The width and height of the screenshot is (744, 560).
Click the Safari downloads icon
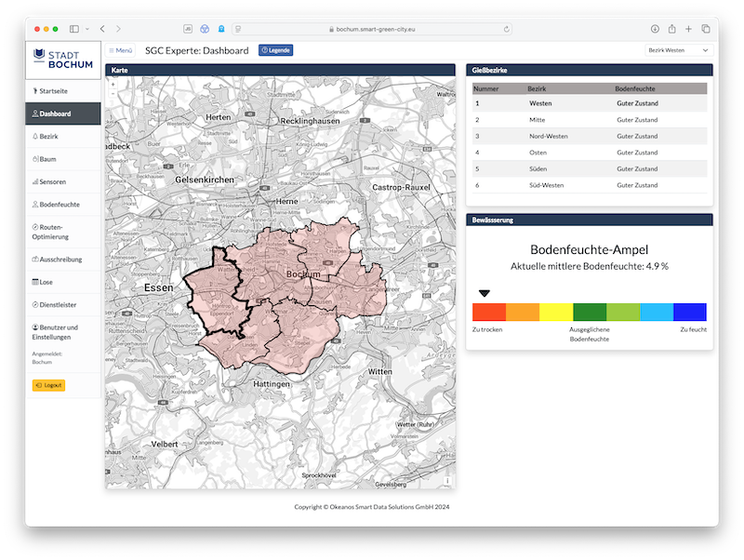[655, 30]
